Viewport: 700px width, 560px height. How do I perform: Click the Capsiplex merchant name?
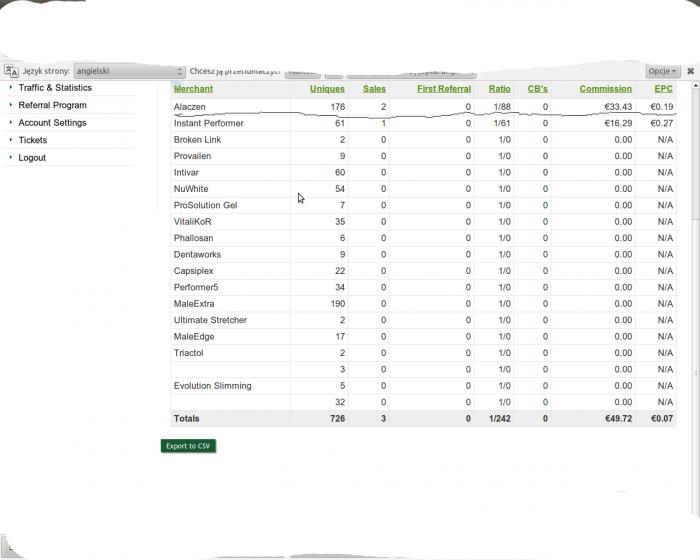click(x=193, y=271)
